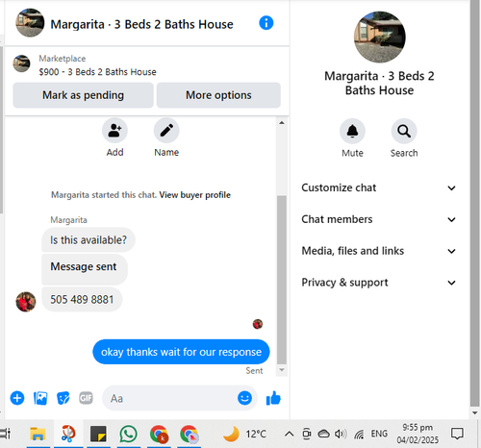Click the 'okay thanks wait for our response' message

pyautogui.click(x=181, y=352)
